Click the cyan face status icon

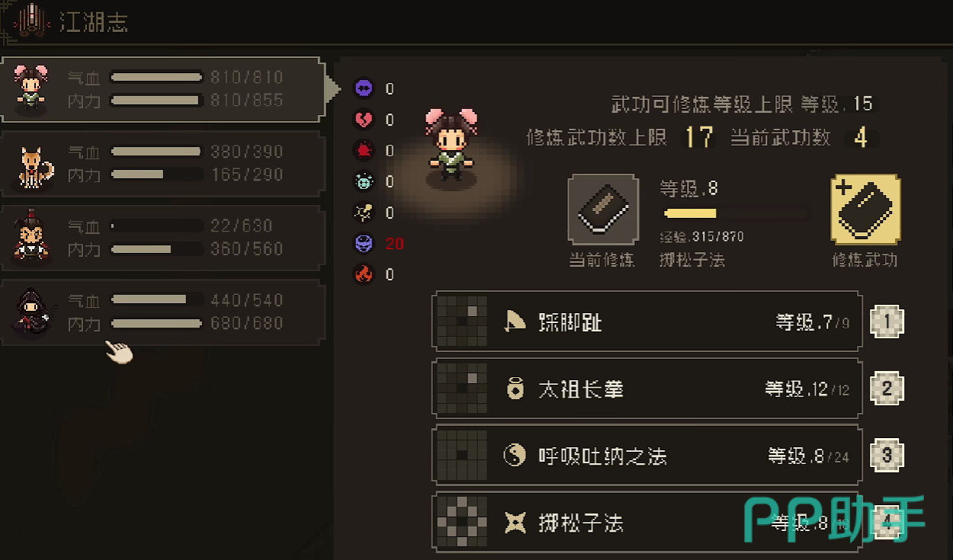point(364,181)
